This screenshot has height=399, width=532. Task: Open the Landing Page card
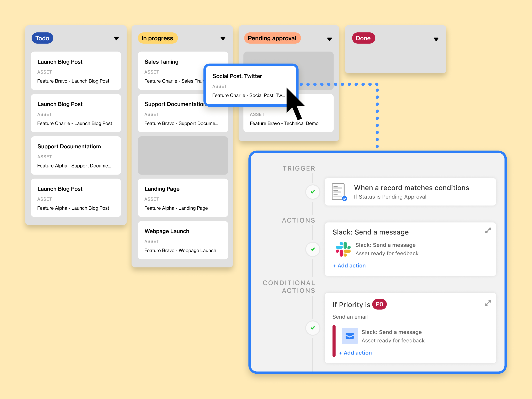point(183,198)
